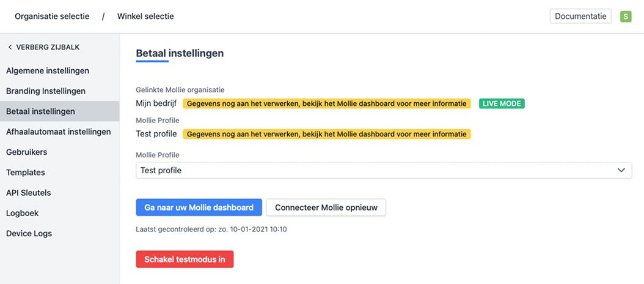Open the Logboek page

tap(23, 213)
